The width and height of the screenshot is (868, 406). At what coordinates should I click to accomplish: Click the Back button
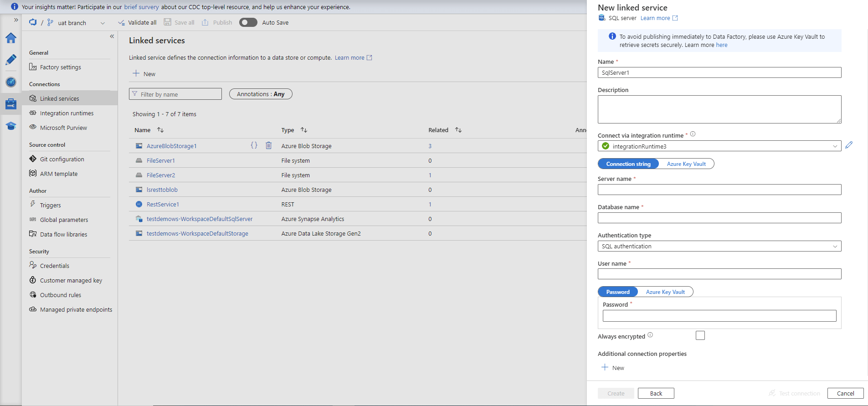pos(656,393)
